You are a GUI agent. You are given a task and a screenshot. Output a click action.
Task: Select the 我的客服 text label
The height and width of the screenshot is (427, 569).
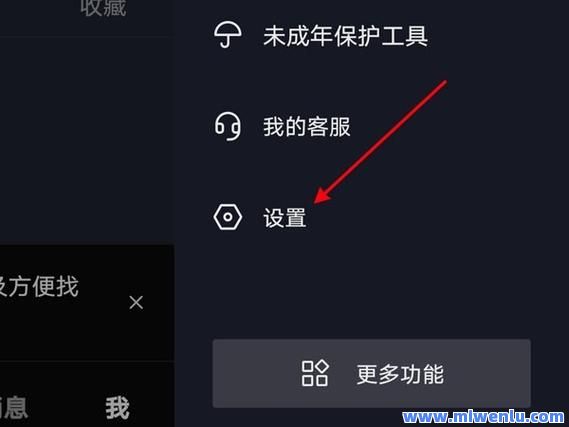tap(307, 127)
